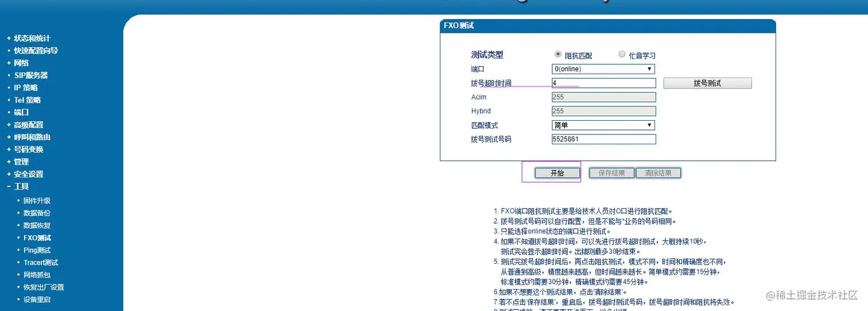Screen dimensions: 868x311
Task: Open 固件升级 under 工具
Action: 37,201
